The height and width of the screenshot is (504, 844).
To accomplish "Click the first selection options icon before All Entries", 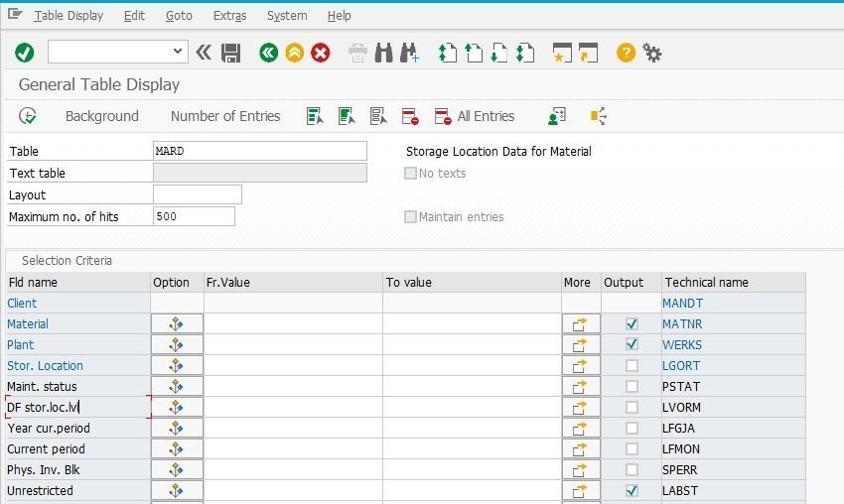I will [x=315, y=116].
